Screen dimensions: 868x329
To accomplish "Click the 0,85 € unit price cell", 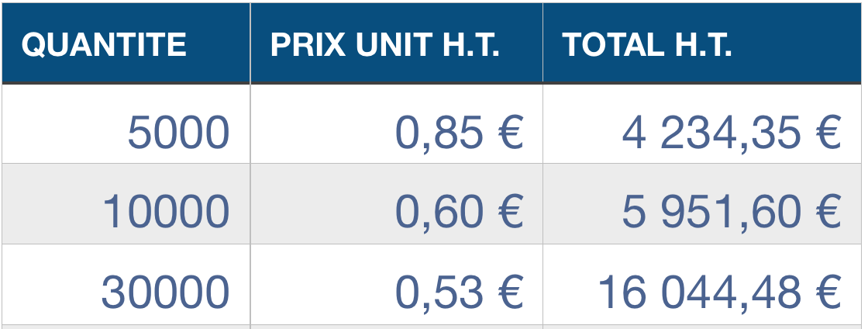I will pyautogui.click(x=459, y=133).
